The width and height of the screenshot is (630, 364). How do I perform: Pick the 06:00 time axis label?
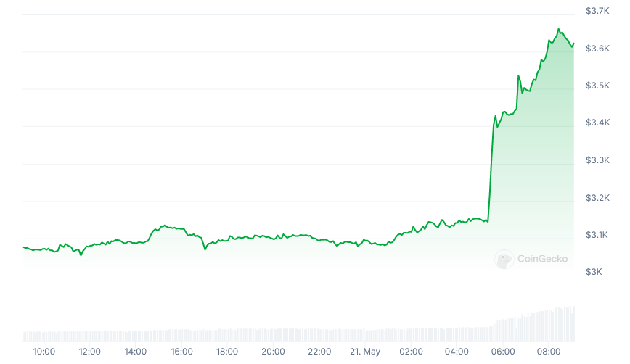[x=502, y=352]
